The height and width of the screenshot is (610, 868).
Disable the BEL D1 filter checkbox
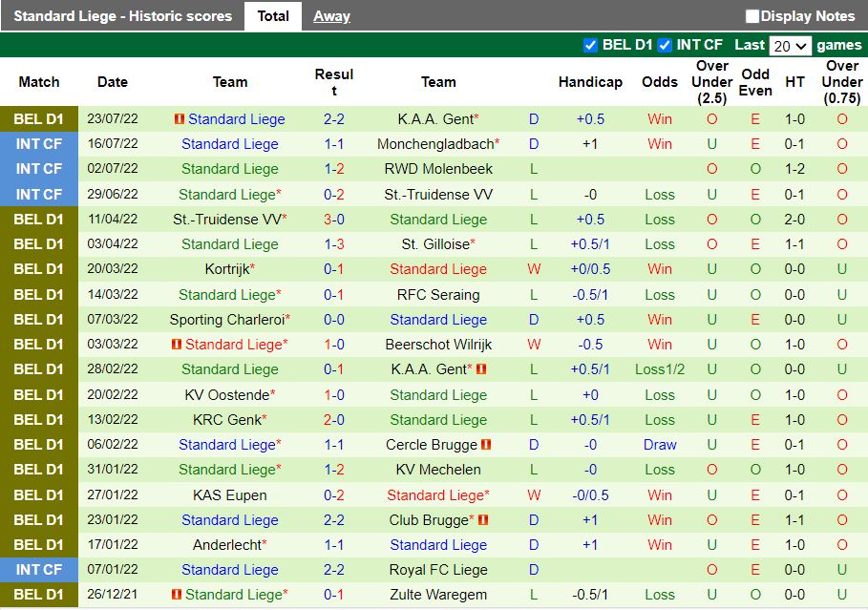coord(592,45)
